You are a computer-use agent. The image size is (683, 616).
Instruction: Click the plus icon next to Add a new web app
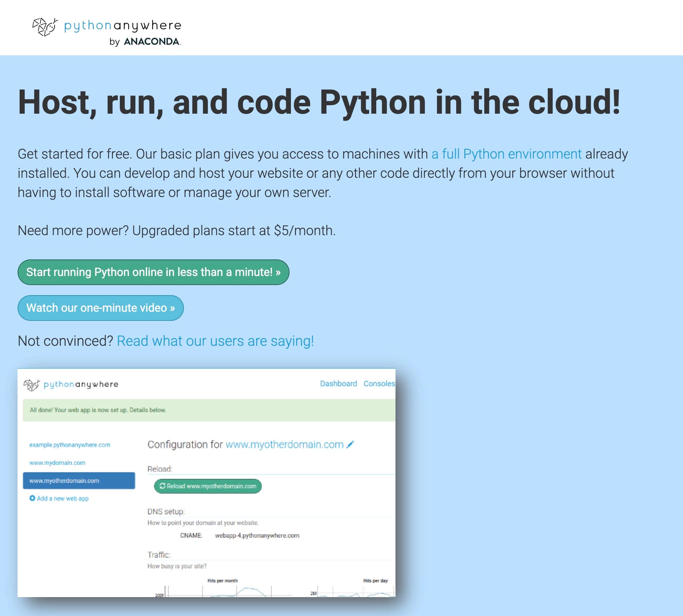tap(32, 498)
